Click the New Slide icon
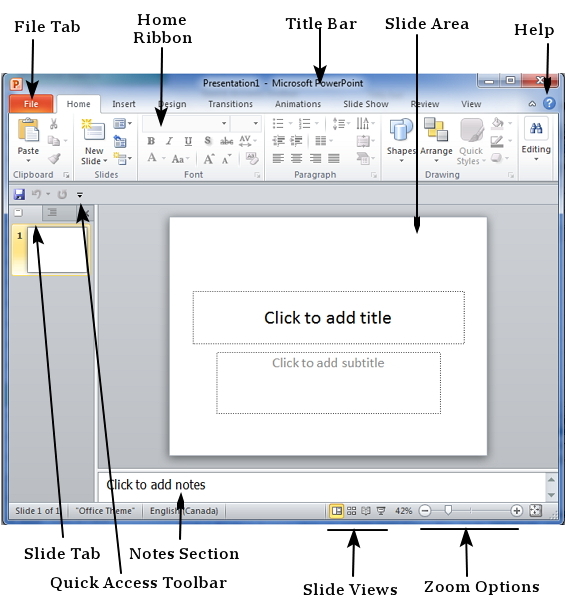Viewport: 565px width, 605px height. coord(93,129)
